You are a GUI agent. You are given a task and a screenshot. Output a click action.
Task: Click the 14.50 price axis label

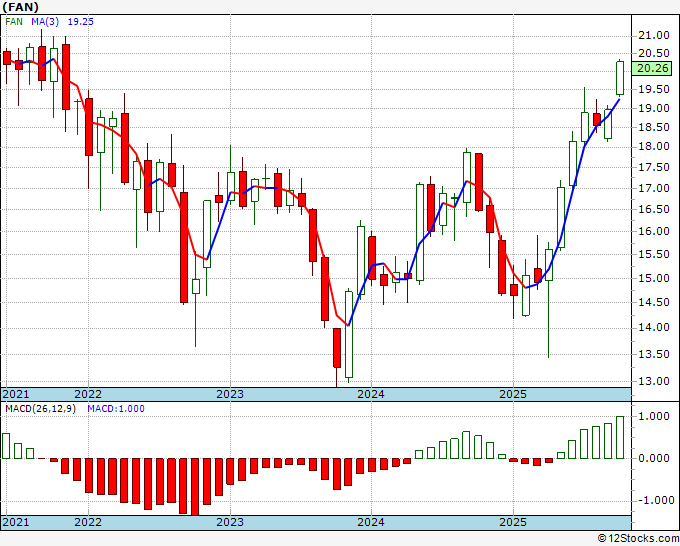[x=654, y=302]
